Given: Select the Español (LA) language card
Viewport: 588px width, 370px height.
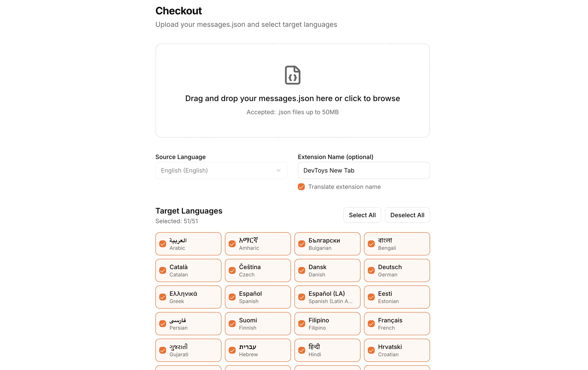Looking at the screenshot, I should [x=327, y=297].
